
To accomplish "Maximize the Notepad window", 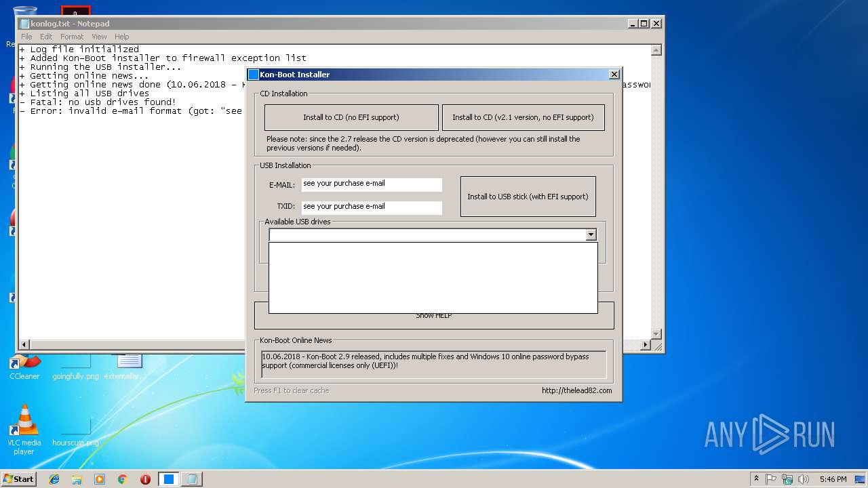I will (x=644, y=23).
